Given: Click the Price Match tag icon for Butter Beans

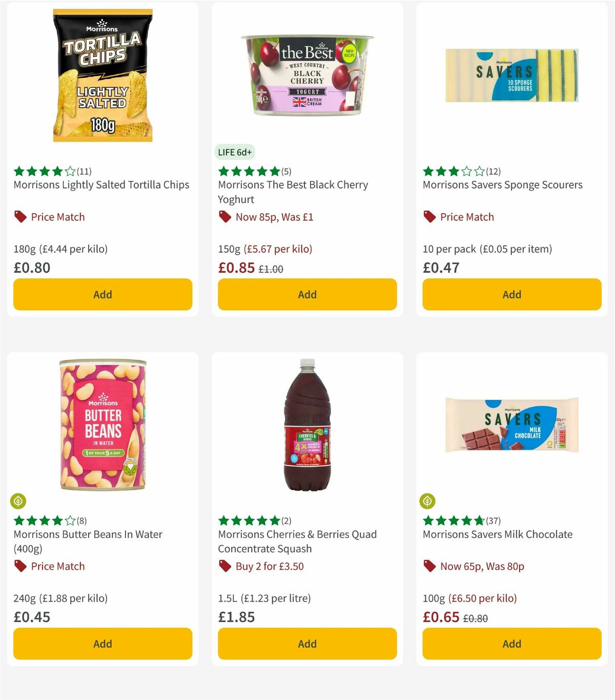Looking at the screenshot, I should tap(19, 566).
